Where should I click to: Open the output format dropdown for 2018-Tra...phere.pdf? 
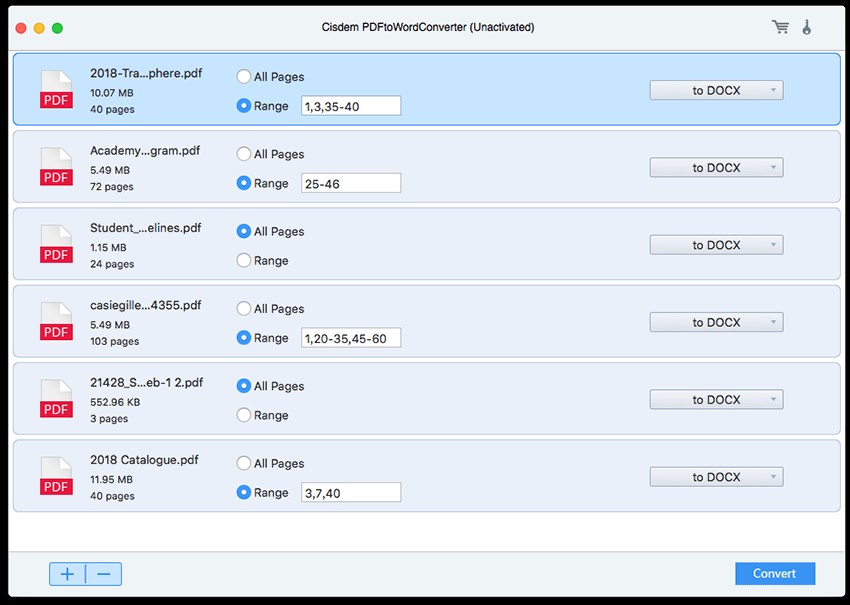pos(716,89)
